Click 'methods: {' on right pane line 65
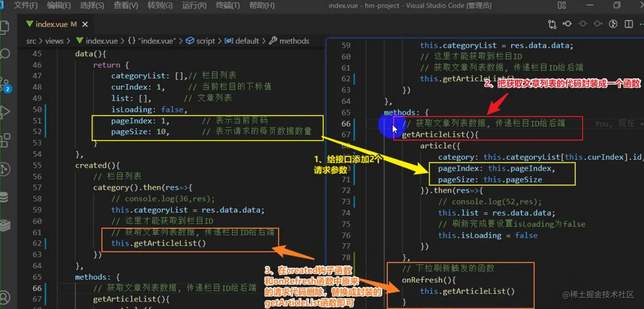The width and height of the screenshot is (644, 309). pos(406,112)
